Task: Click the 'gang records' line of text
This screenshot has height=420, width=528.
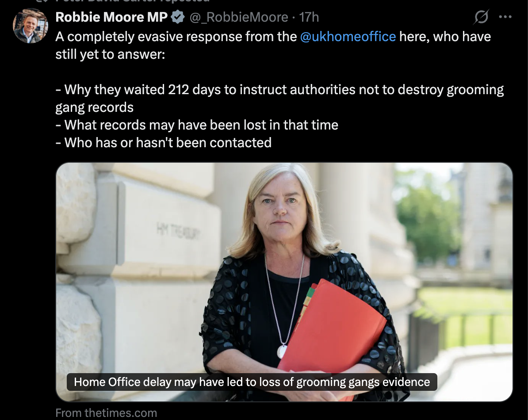Action: 94,107
